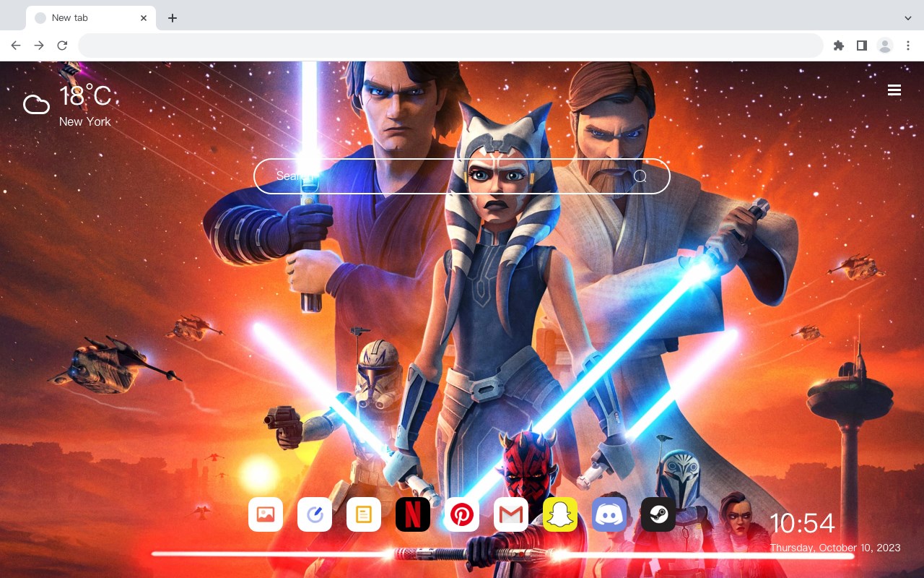The height and width of the screenshot is (578, 924).
Task: Toggle the browser side panel
Action: click(x=861, y=46)
